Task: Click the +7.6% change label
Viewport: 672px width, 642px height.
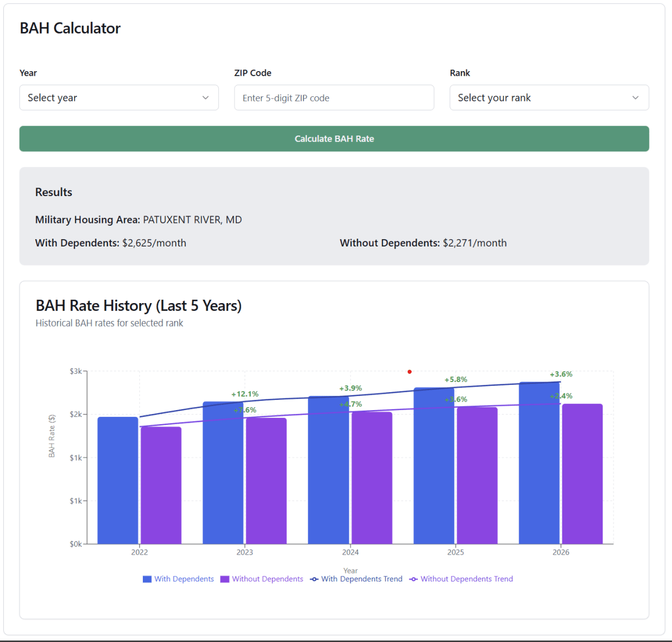Action: pos(245,410)
